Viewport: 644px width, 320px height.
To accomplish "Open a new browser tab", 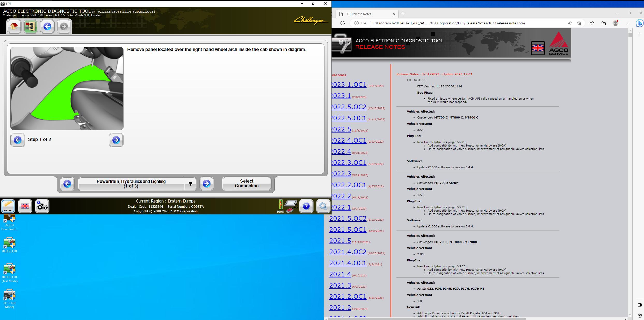I will 403,14.
